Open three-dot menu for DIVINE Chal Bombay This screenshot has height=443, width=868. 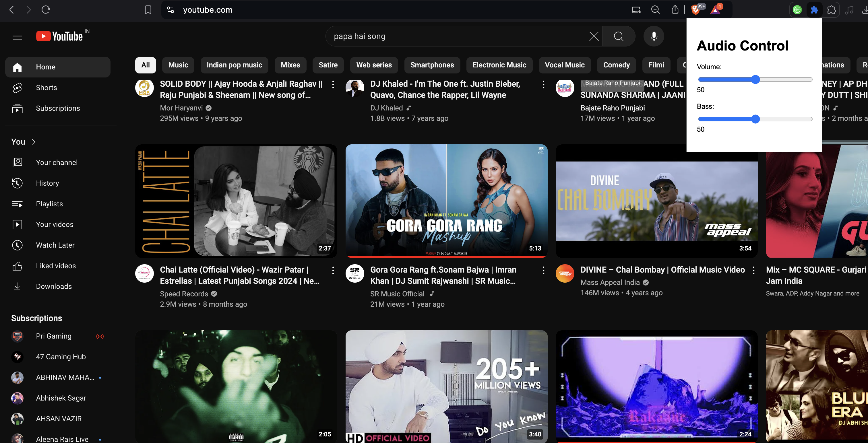click(x=753, y=270)
